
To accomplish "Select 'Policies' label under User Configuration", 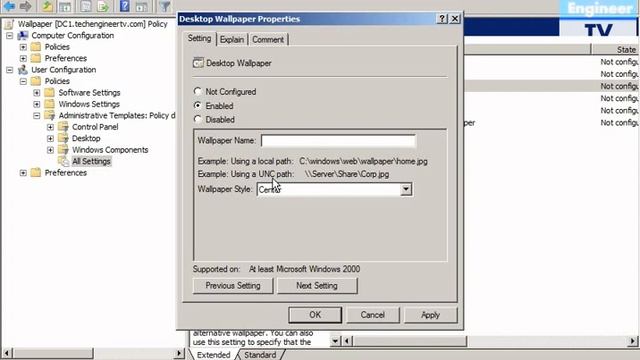I will click(57, 81).
